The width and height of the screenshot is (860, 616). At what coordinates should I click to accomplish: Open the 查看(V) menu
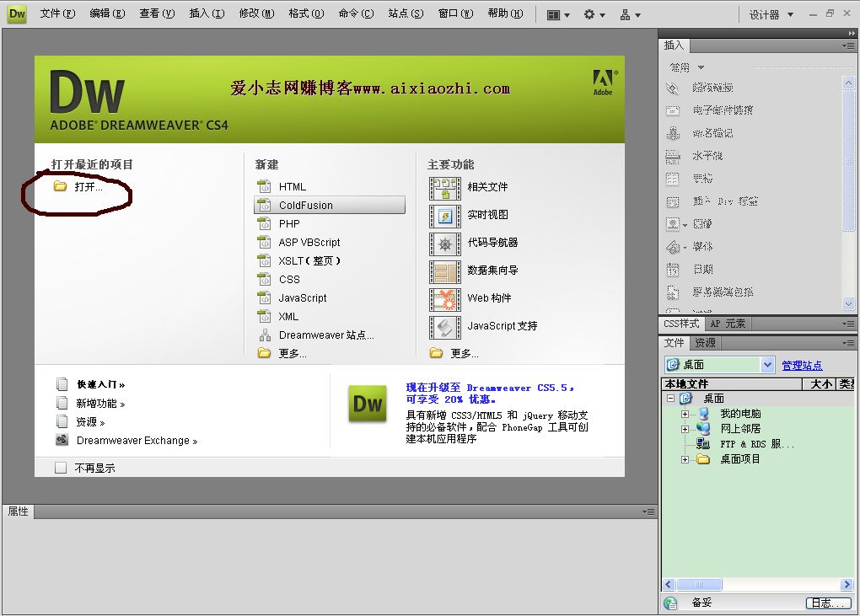pyautogui.click(x=157, y=13)
